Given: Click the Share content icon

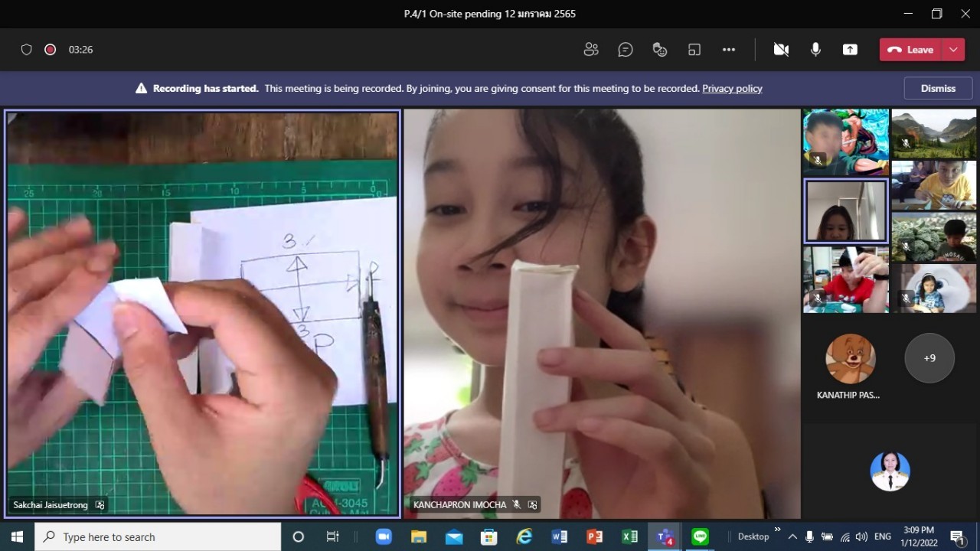Looking at the screenshot, I should click(x=850, y=50).
